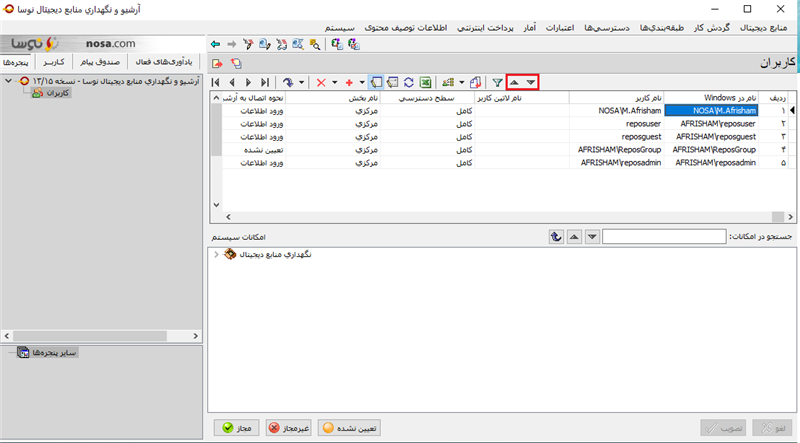Expand the نگهداری منابع دیجیتال tree node
The height and width of the screenshot is (443, 800).
click(x=217, y=255)
